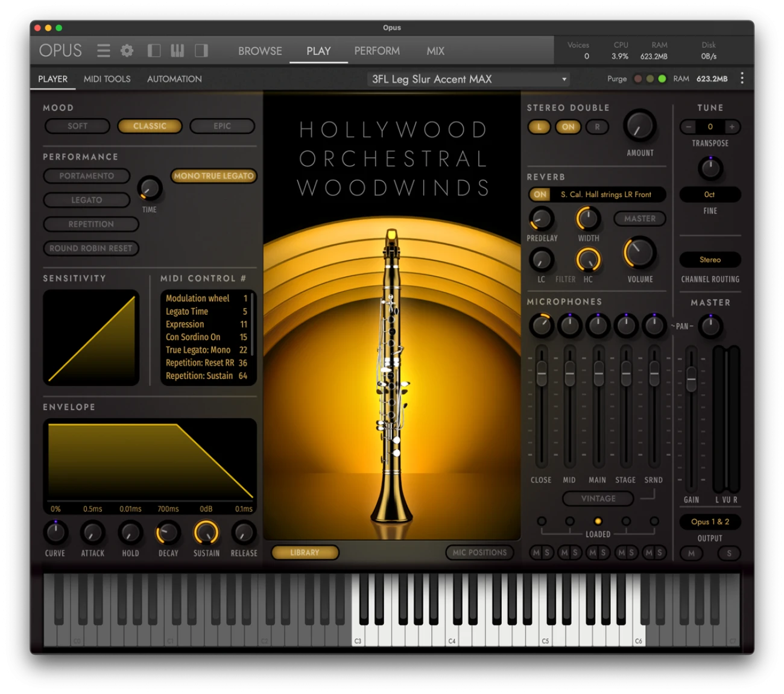This screenshot has height=694, width=784.
Task: Select the EPIC mood button
Action: [222, 126]
